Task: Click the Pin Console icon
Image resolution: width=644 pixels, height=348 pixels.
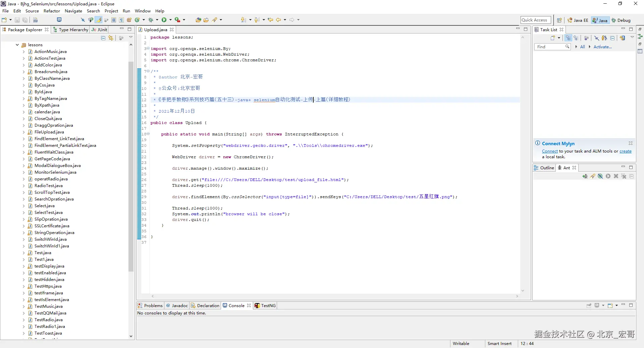Action: click(589, 305)
